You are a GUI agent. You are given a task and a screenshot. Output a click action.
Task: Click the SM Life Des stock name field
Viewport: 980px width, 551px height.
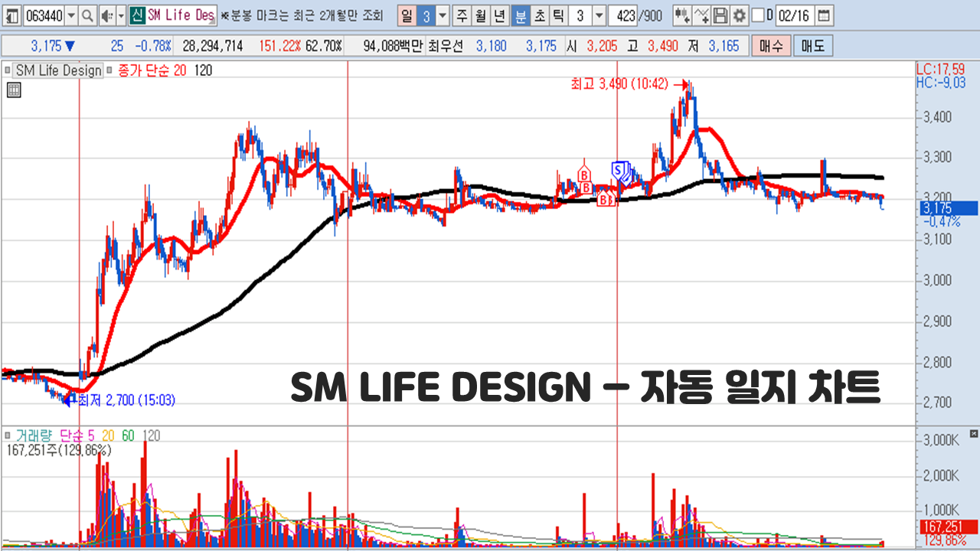(x=181, y=15)
